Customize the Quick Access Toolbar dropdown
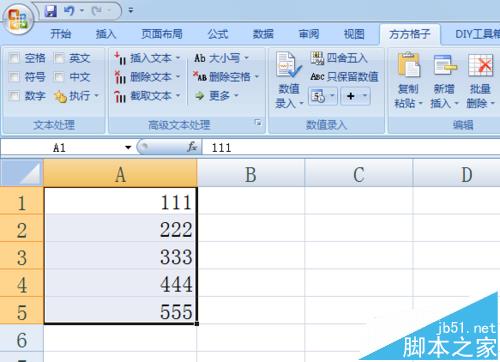Screen dimensions: 500x362 pyautogui.click(x=131, y=11)
